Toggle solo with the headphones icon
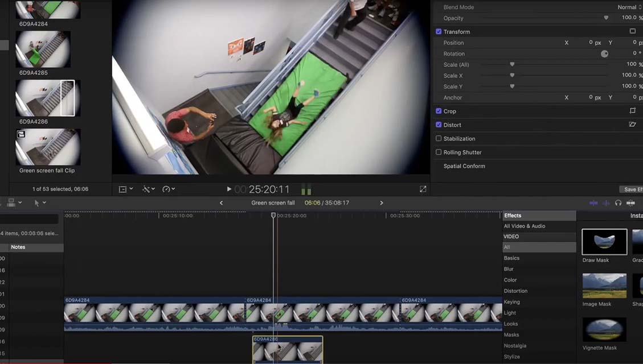Screen dimensions: 643x364 coord(618,203)
